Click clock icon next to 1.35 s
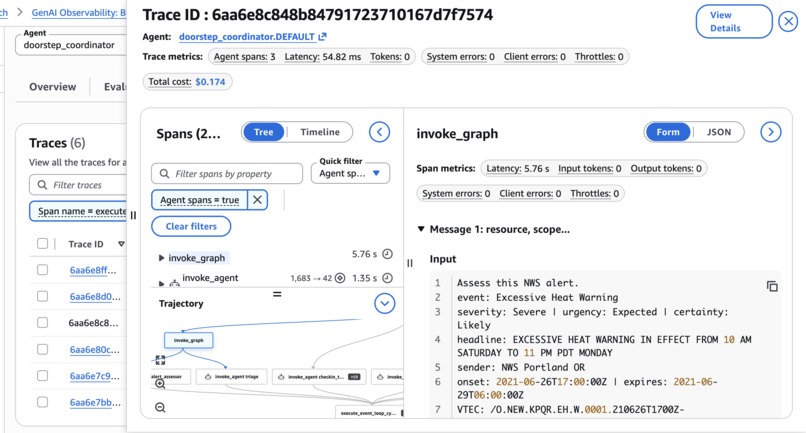This screenshot has height=433, width=806. 388,278
